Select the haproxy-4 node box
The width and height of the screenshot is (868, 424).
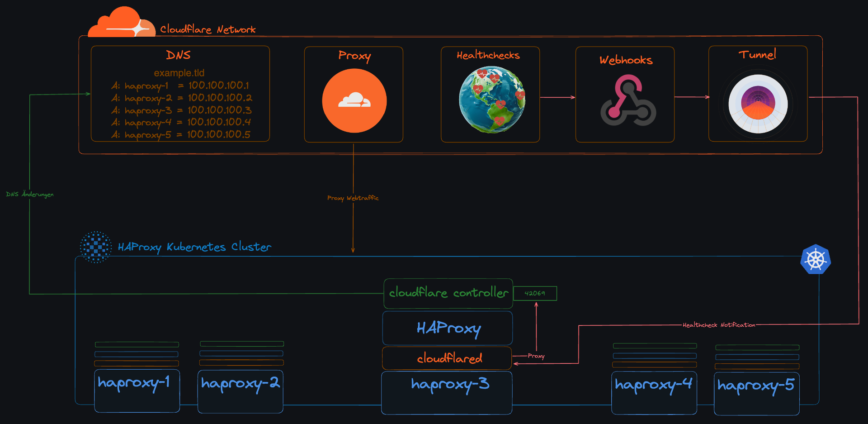pyautogui.click(x=654, y=393)
